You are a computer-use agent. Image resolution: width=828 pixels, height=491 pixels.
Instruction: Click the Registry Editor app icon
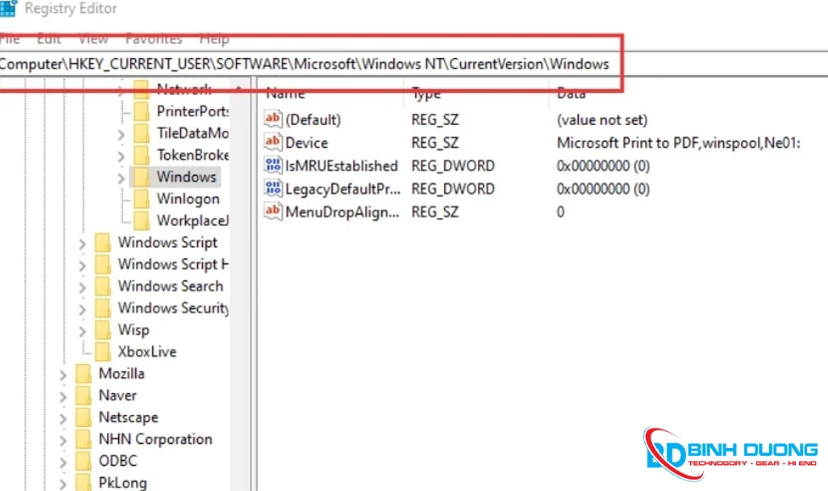pos(7,8)
